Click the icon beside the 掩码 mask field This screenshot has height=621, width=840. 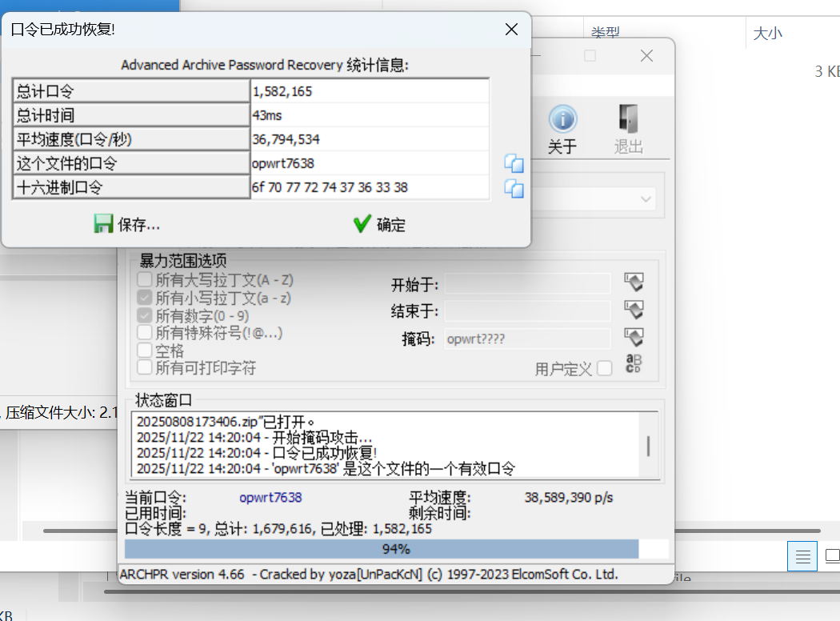(634, 338)
